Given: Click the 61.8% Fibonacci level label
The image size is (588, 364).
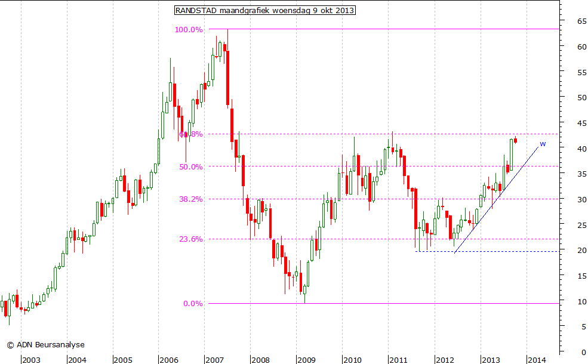Looking at the screenshot, I should pos(191,134).
